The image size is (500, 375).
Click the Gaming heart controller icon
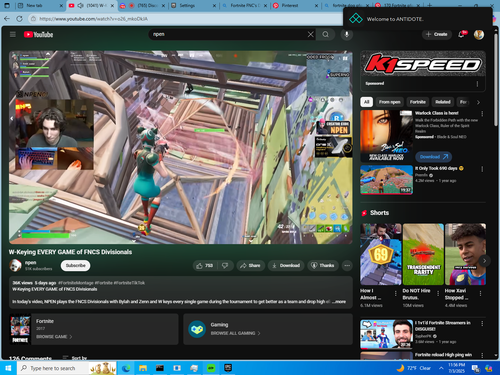tap(197, 329)
